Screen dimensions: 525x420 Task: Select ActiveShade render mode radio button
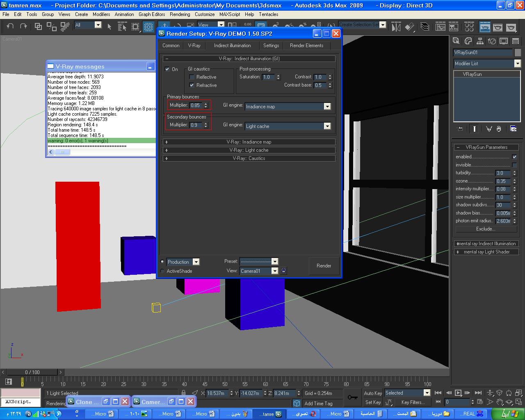[x=162, y=271]
